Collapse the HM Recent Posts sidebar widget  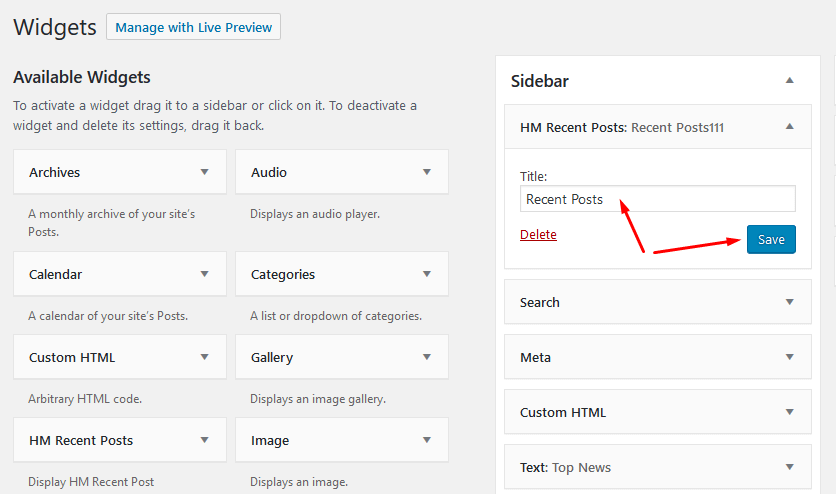click(789, 127)
